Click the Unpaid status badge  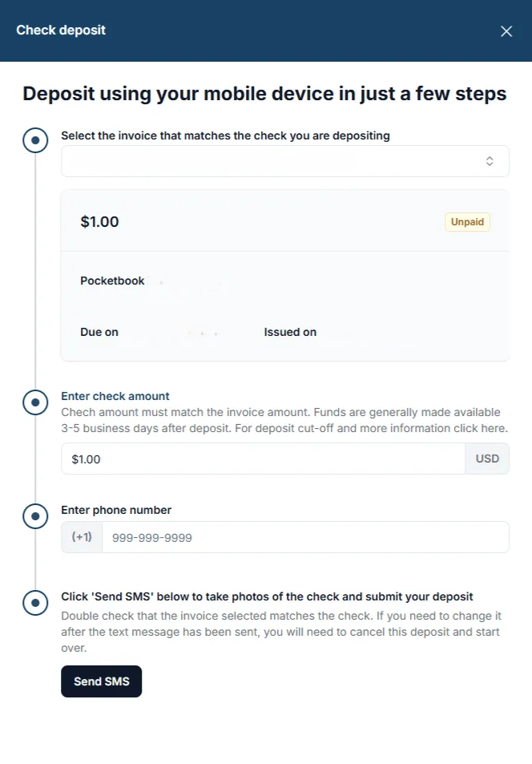467,222
